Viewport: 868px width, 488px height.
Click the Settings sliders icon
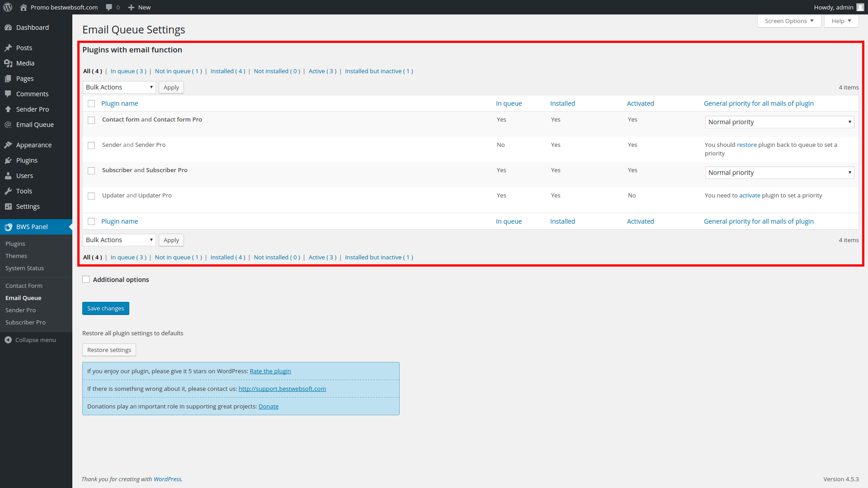(x=8, y=206)
